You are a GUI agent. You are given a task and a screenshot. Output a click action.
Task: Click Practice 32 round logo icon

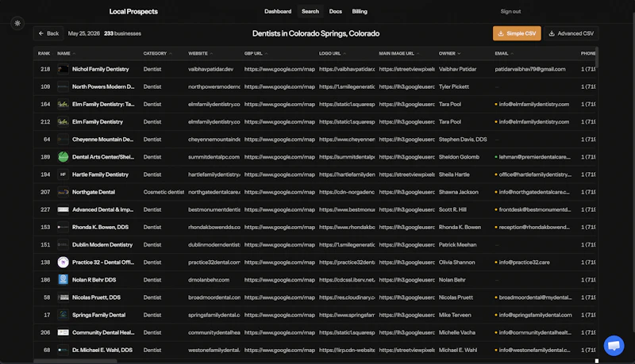[x=63, y=262]
